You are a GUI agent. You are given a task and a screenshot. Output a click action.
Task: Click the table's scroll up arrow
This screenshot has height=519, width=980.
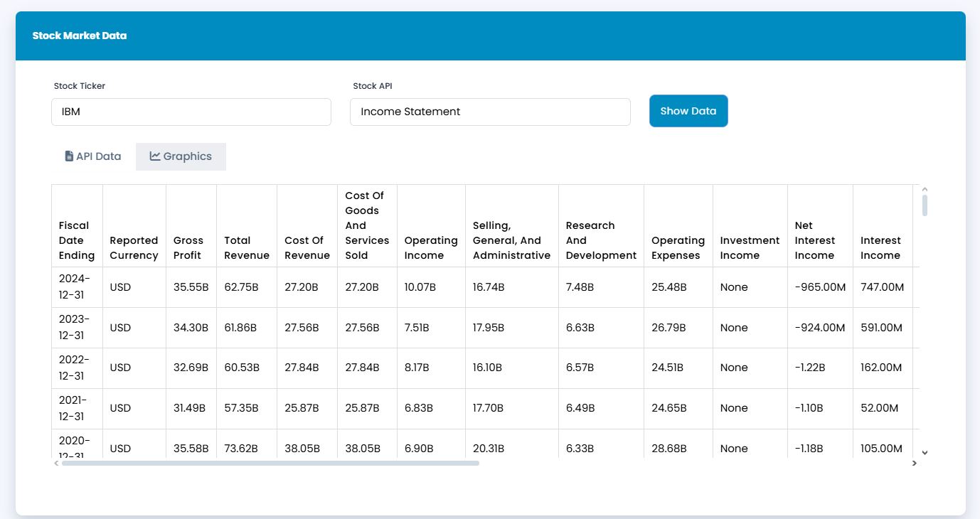tap(925, 189)
